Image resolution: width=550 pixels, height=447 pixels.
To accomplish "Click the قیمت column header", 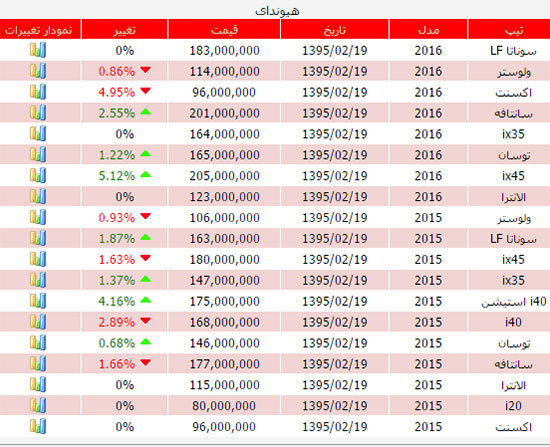I will pyautogui.click(x=224, y=29).
